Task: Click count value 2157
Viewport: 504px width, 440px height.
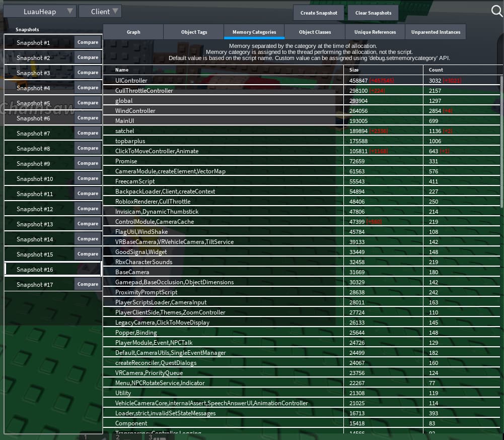Action: point(435,91)
